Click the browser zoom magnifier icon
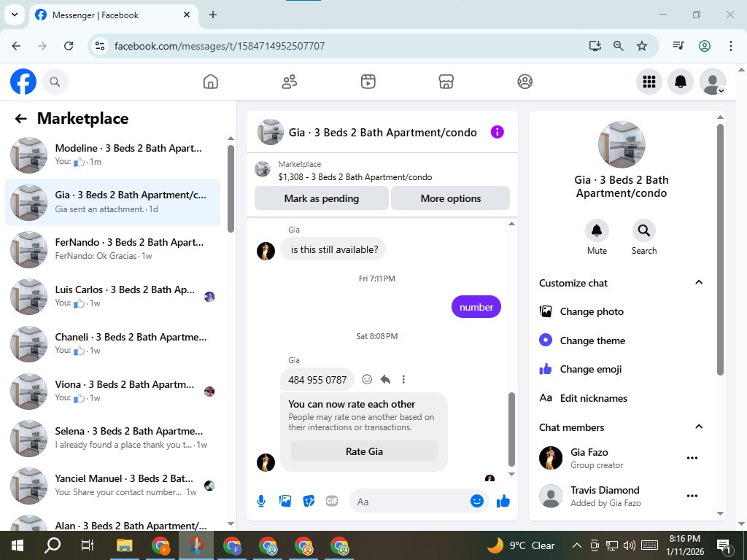The image size is (747, 560). pyautogui.click(x=619, y=46)
